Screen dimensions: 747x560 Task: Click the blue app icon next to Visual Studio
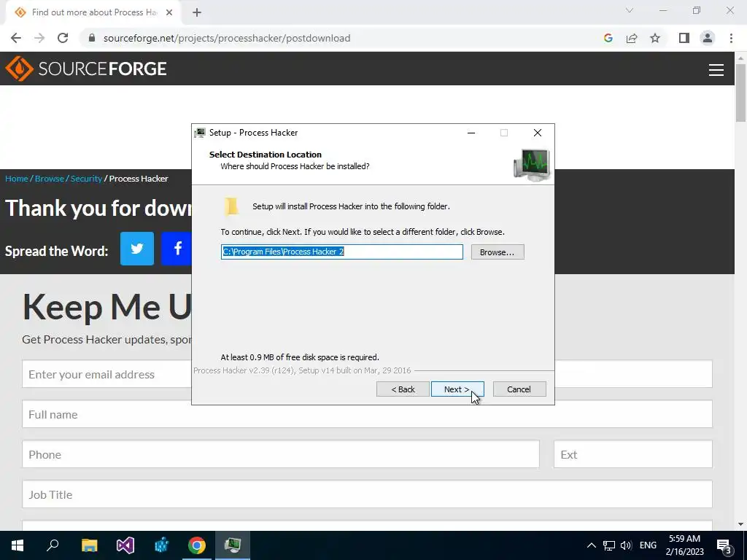click(x=161, y=545)
